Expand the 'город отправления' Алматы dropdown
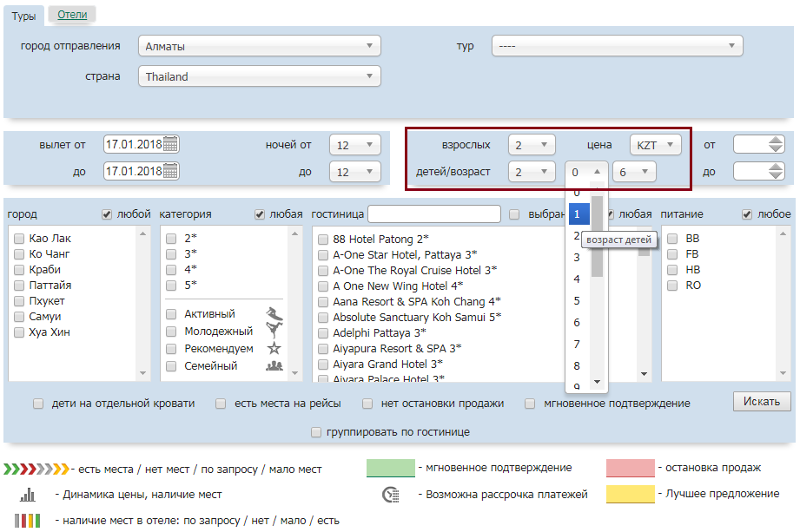This screenshot has height=532, width=800. click(x=259, y=46)
